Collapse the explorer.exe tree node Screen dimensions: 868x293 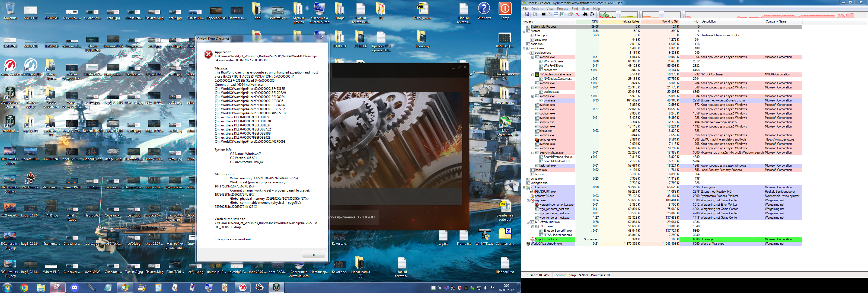(x=524, y=187)
